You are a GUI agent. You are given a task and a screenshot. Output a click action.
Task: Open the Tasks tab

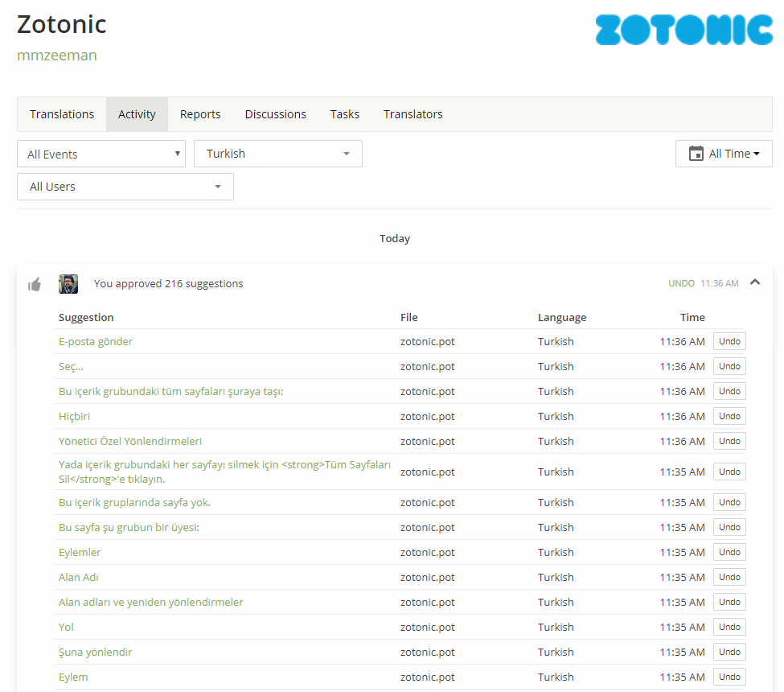pos(344,114)
